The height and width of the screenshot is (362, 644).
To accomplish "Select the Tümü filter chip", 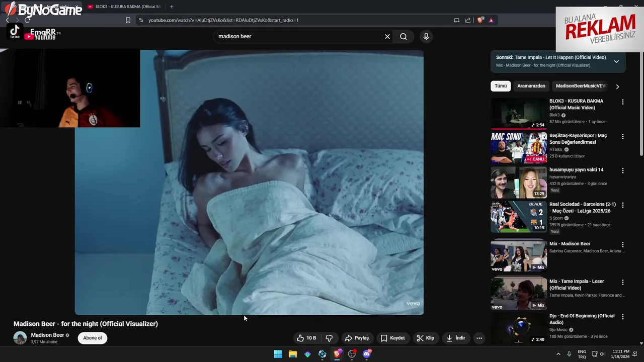I will (x=501, y=86).
